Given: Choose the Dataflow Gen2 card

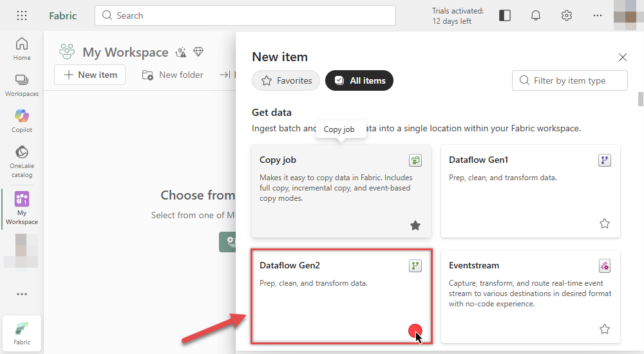Looking at the screenshot, I should click(x=341, y=295).
